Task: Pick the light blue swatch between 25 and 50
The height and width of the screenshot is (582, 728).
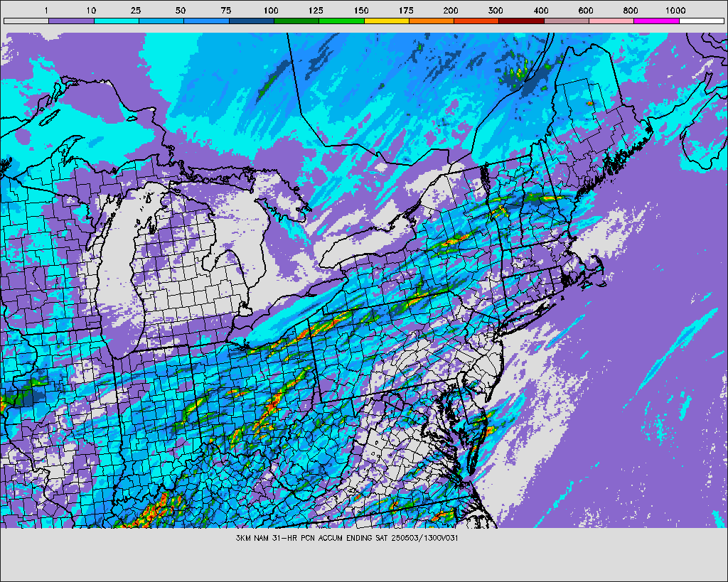Action: pyautogui.click(x=161, y=21)
